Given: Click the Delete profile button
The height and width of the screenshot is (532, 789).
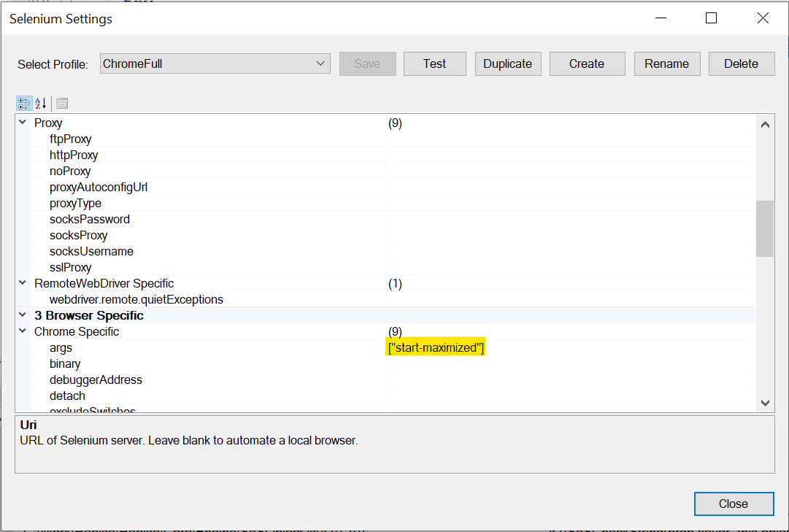Looking at the screenshot, I should tap(741, 63).
